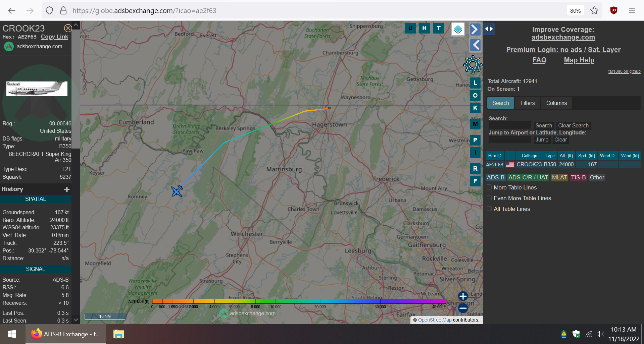Toggle the P map button
Screen dimensions: 644x344
(x=475, y=140)
